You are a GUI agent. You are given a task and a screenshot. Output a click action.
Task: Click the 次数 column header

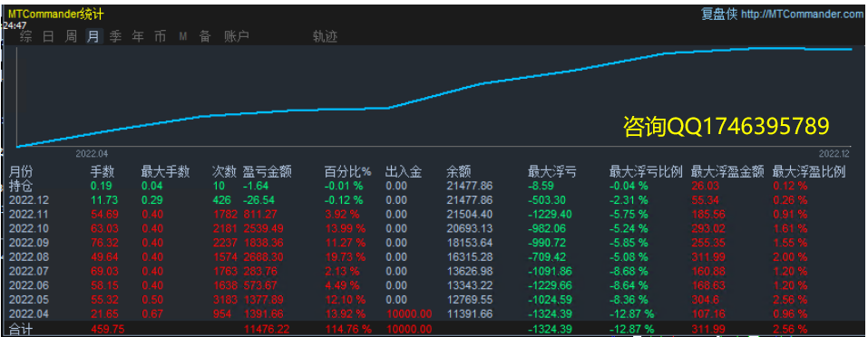click(x=224, y=172)
